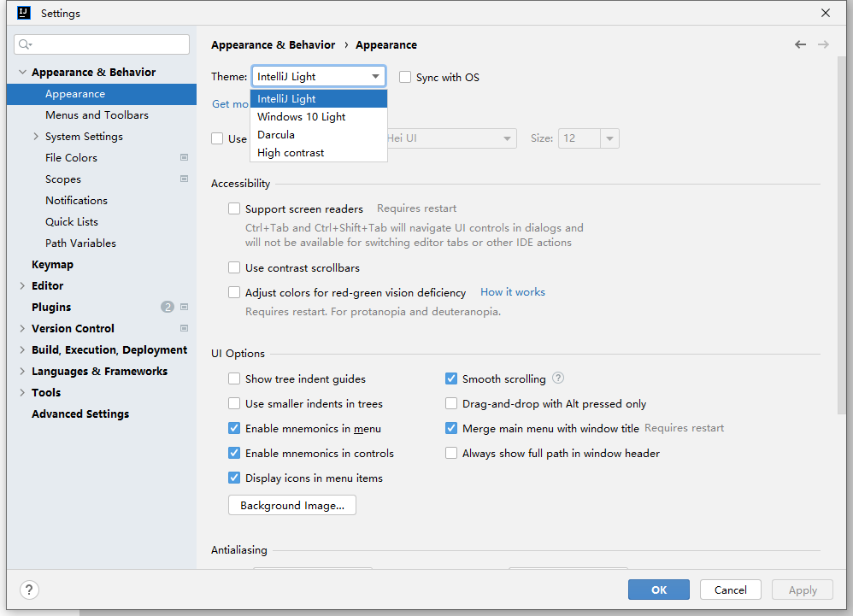
Task: Click the vertical scrollbar thumb
Action: coord(842,234)
